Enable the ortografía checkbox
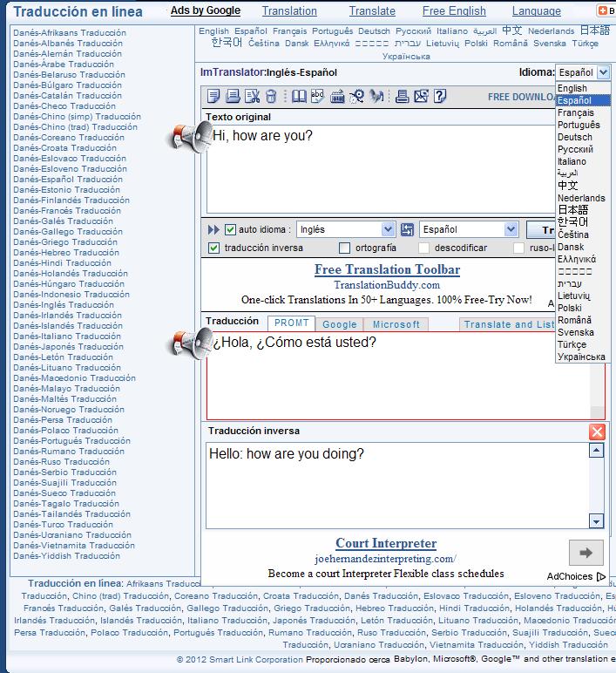Viewport: 616px width, 673px height. (345, 248)
